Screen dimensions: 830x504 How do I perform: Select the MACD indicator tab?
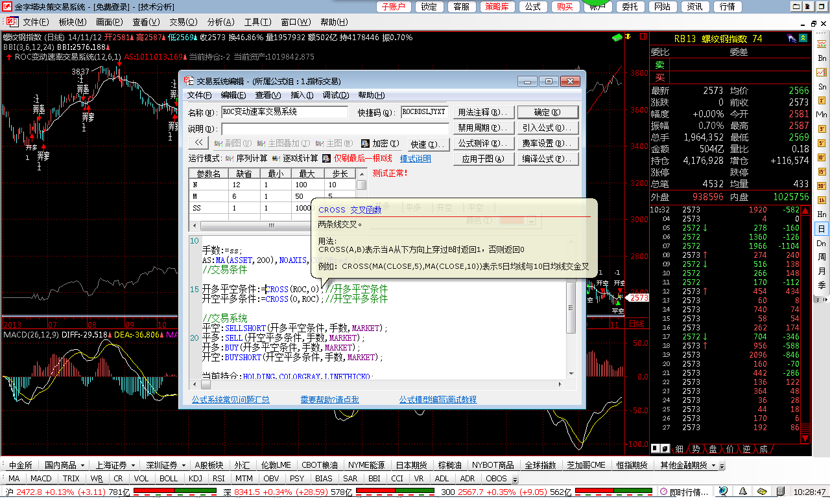tap(41, 479)
